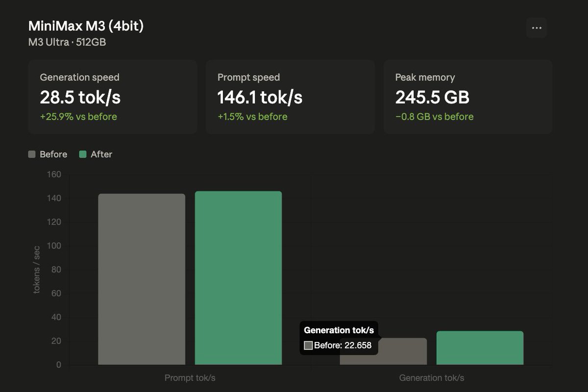Click the Before: 22.658 tooltip value
The width and height of the screenshot is (588, 392).
[343, 345]
